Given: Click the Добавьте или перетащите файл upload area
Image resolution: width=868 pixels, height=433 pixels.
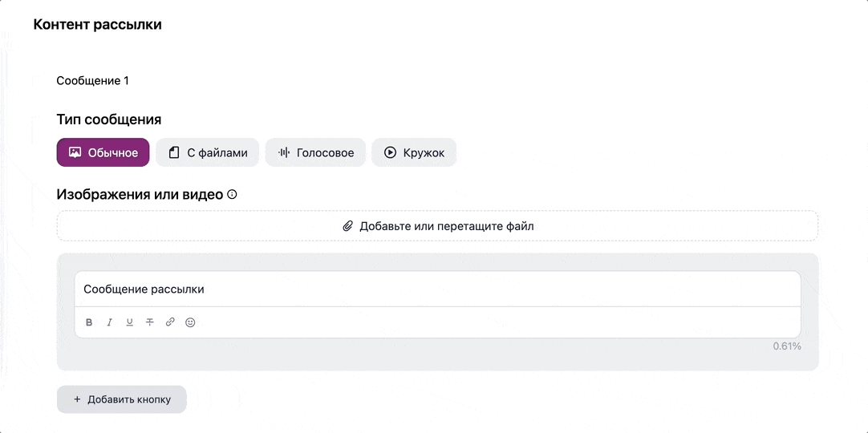Looking at the screenshot, I should [x=437, y=226].
